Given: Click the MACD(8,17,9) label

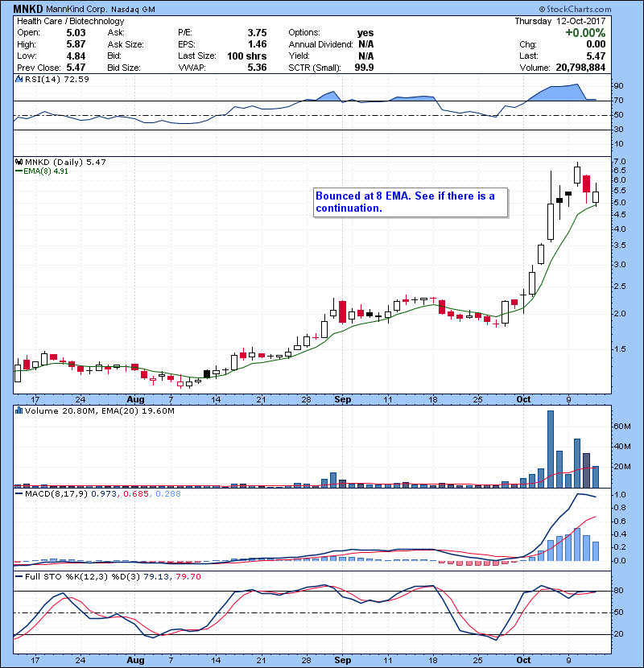Looking at the screenshot, I should pyautogui.click(x=56, y=494).
